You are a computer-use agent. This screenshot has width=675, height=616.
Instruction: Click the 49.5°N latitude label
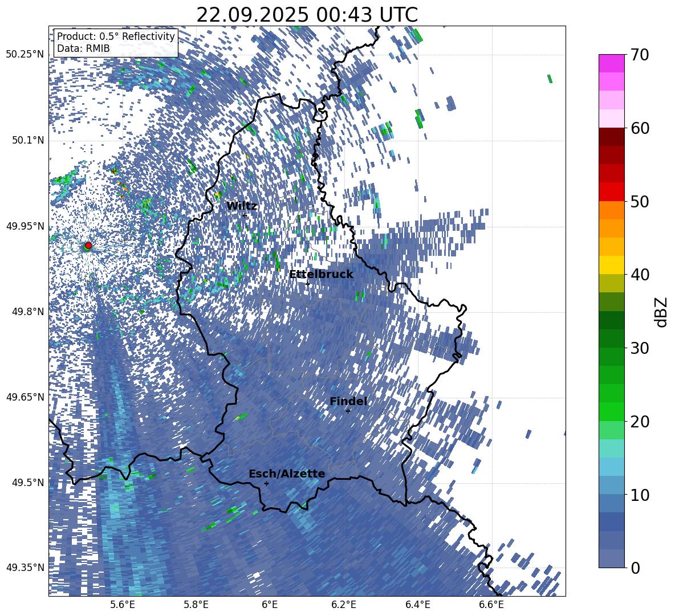tap(28, 482)
